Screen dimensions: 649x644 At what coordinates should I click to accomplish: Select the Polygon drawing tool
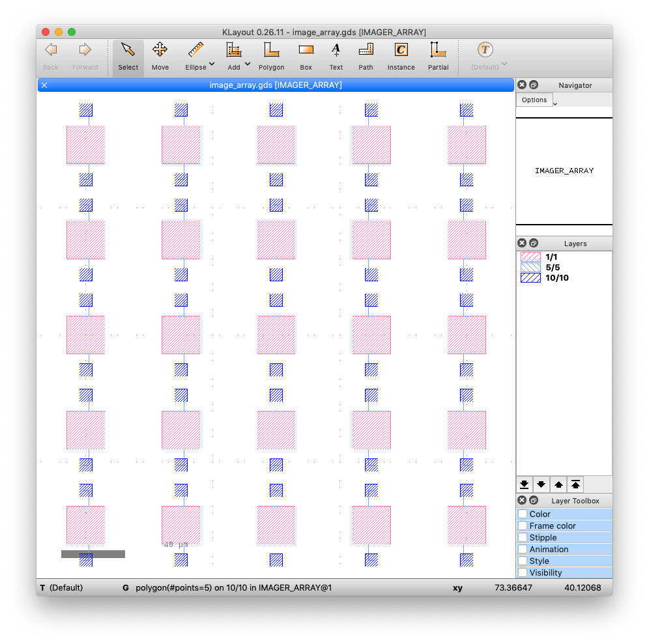(x=271, y=57)
